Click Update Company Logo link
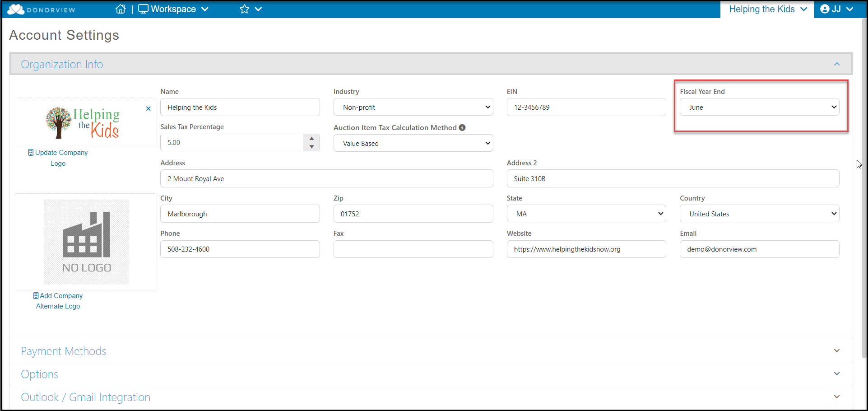Image resolution: width=868 pixels, height=411 pixels. coord(58,158)
